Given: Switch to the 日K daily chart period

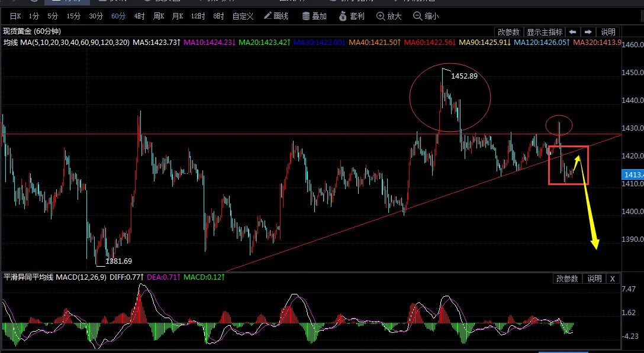Looking at the screenshot, I should click(15, 16).
